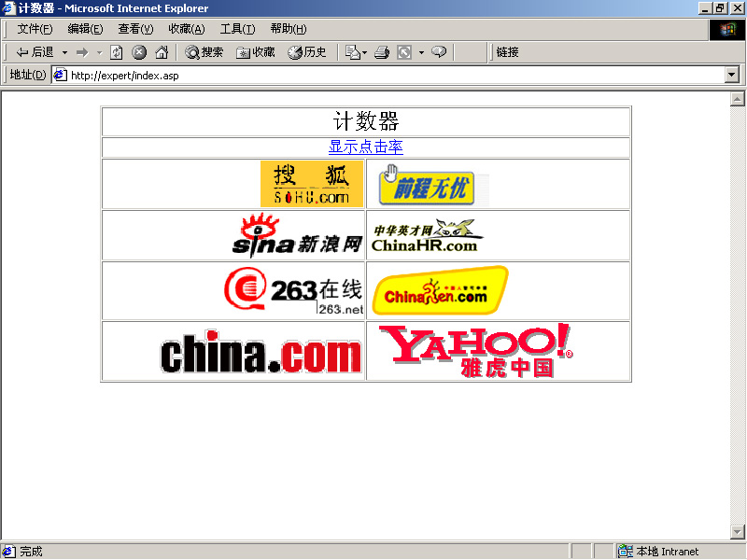This screenshot has height=560, width=747.
Task: Open the 编辑(E) menu
Action: click(85, 29)
